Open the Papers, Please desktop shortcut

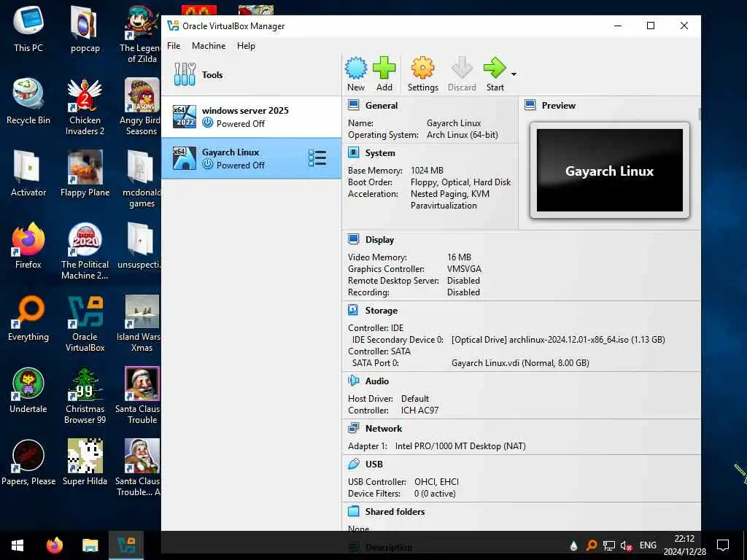[28, 462]
